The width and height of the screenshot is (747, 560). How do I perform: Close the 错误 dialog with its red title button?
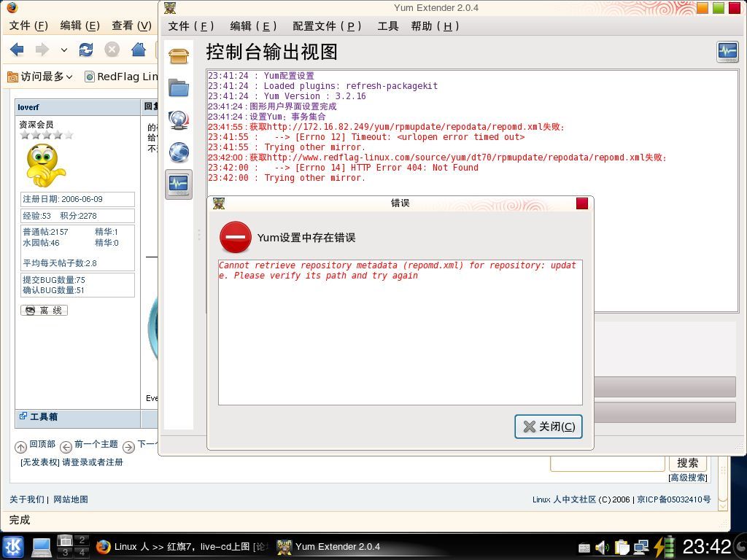tap(582, 203)
